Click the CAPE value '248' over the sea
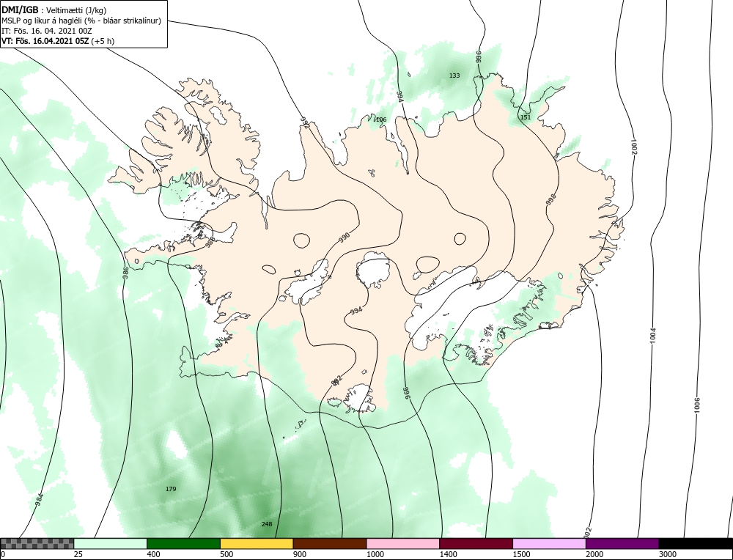Screen dimensions: 733x560 tap(267, 524)
